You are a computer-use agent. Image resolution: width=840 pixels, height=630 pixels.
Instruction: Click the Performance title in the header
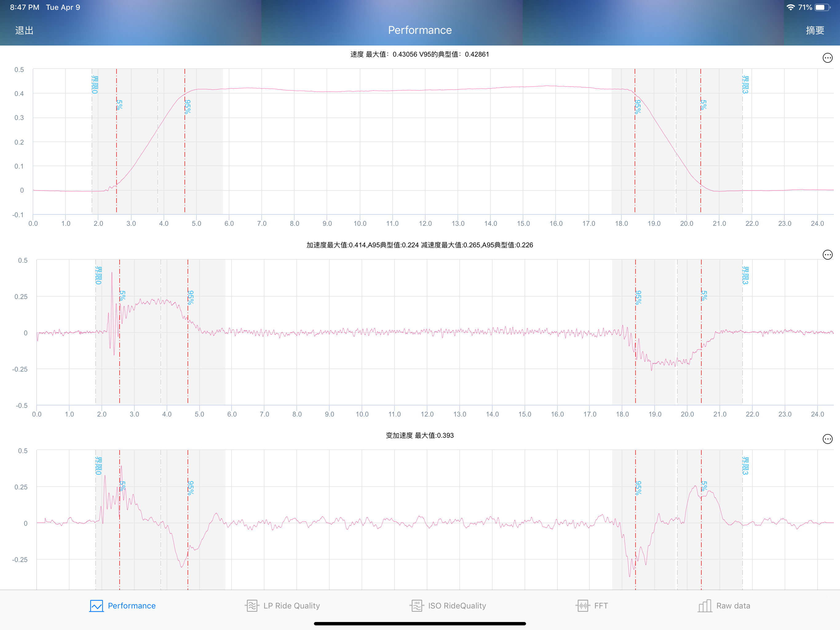tap(420, 30)
